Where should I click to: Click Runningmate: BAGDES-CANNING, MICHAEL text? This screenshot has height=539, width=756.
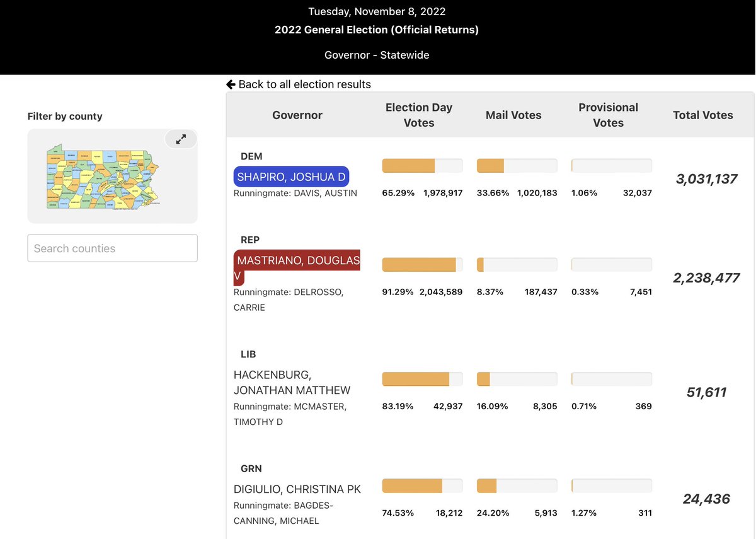(x=283, y=513)
